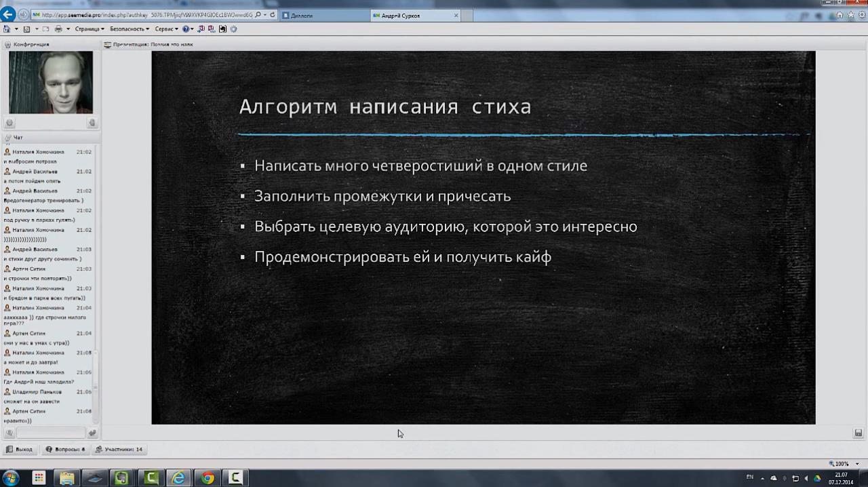Image resolution: width=868 pixels, height=487 pixels.
Task: Open the Безопасность menu
Action: [x=126, y=28]
